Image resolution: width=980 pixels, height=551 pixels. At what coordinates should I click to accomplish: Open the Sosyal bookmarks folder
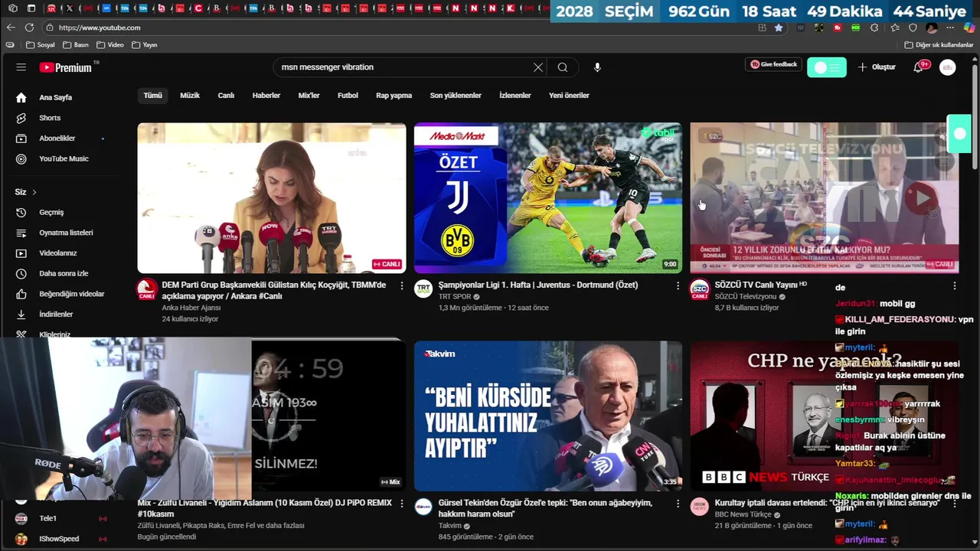pyautogui.click(x=41, y=45)
